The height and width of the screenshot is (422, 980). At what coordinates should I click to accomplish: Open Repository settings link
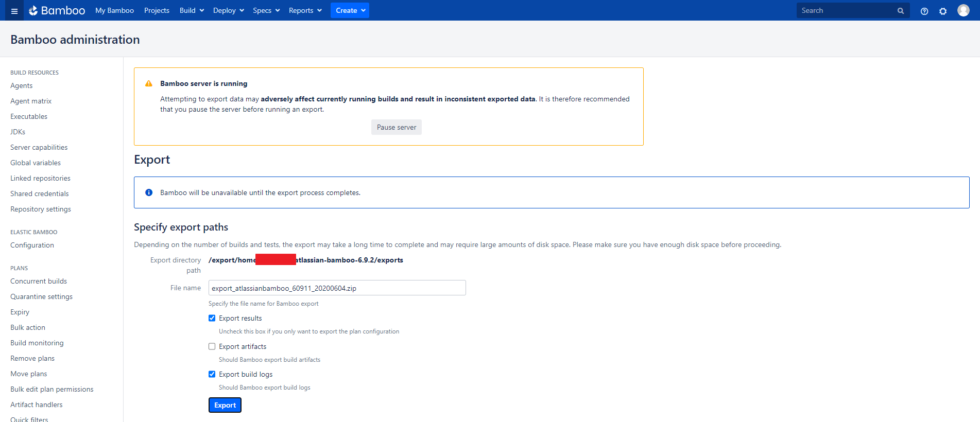pyautogui.click(x=41, y=209)
